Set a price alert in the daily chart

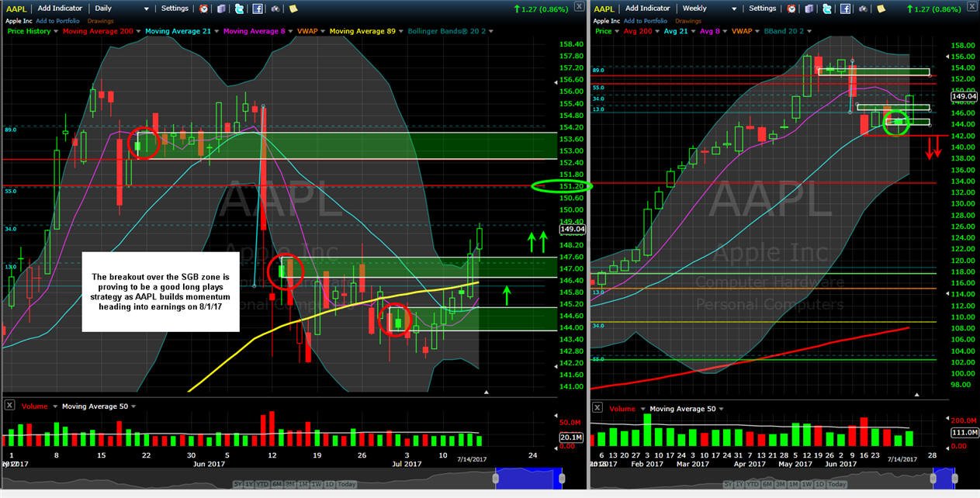(x=203, y=9)
